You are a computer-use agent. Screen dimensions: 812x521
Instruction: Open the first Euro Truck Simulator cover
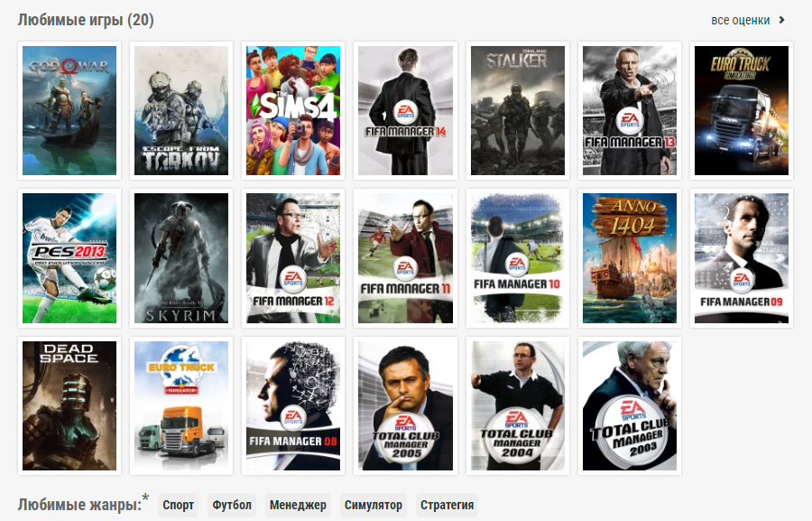tap(181, 405)
